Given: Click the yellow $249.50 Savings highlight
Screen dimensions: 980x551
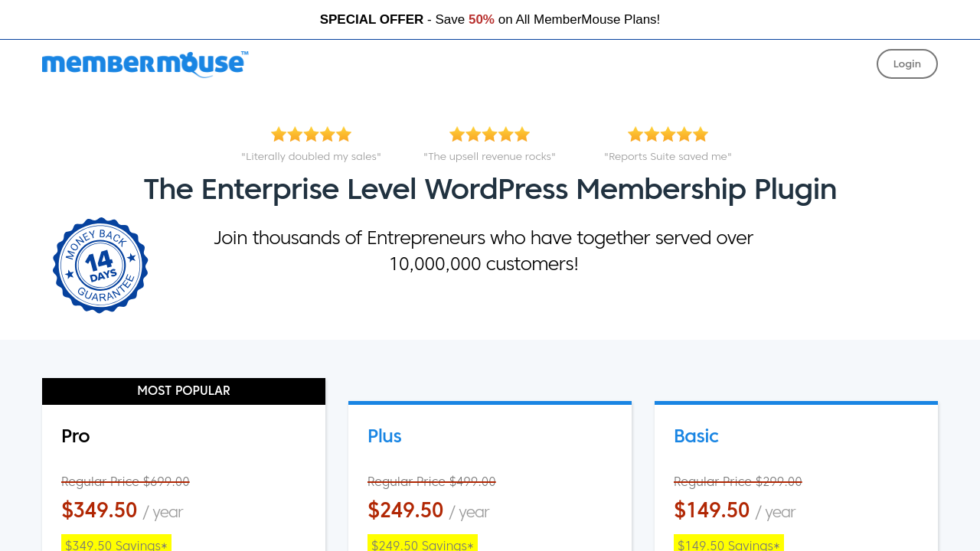Looking at the screenshot, I should pos(423,544).
